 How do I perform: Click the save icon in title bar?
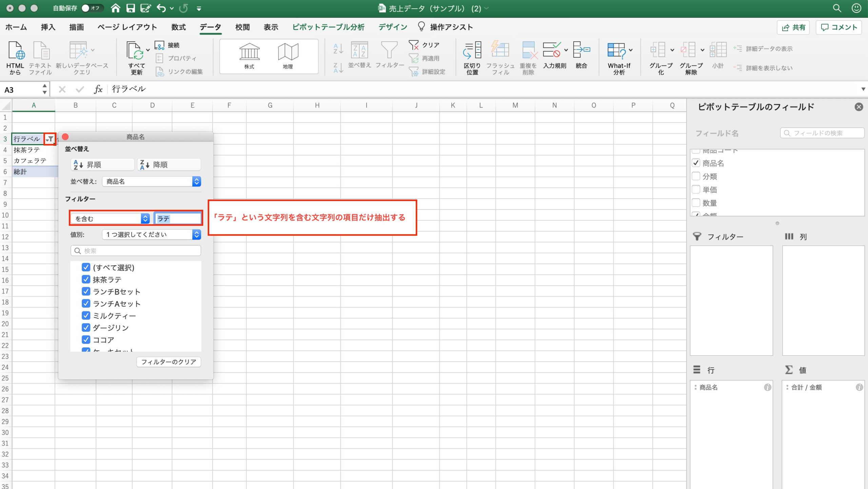131,8
